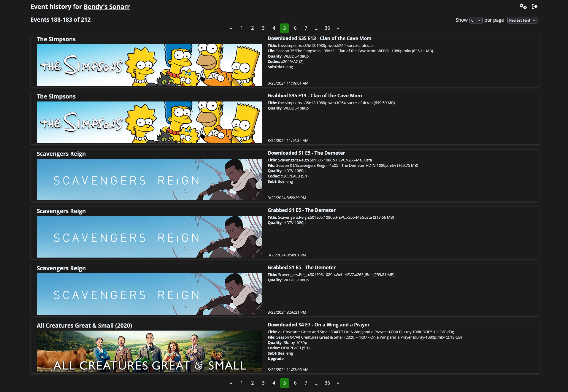Click 'Events 188-183 of 212' text
This screenshot has width=568, height=392.
click(x=61, y=20)
